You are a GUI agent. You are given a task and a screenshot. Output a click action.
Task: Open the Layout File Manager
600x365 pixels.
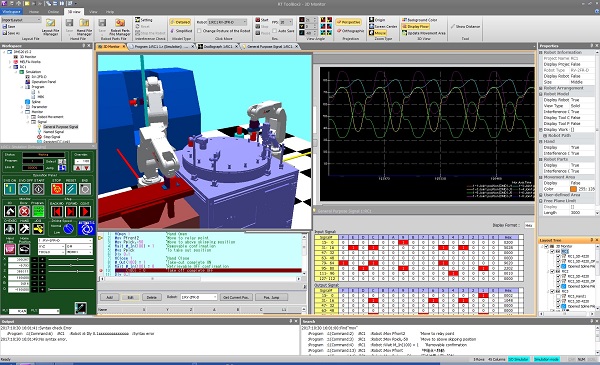(51, 27)
